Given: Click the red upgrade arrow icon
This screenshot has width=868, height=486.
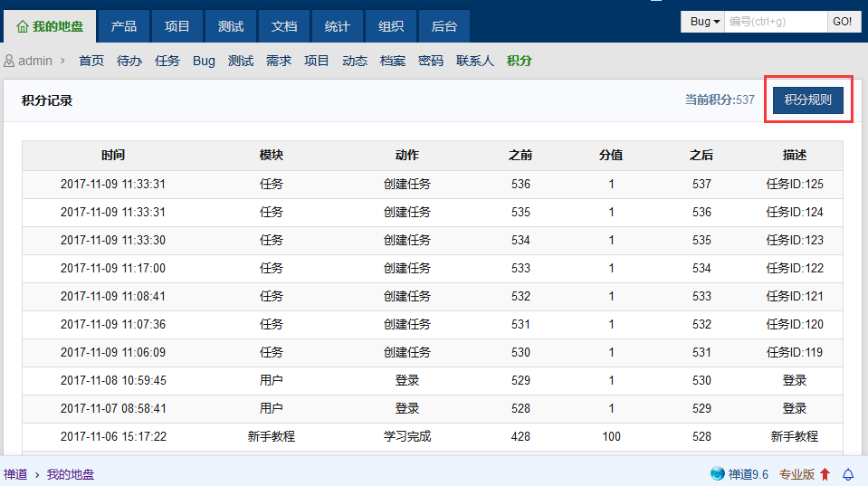Looking at the screenshot, I should click(825, 474).
